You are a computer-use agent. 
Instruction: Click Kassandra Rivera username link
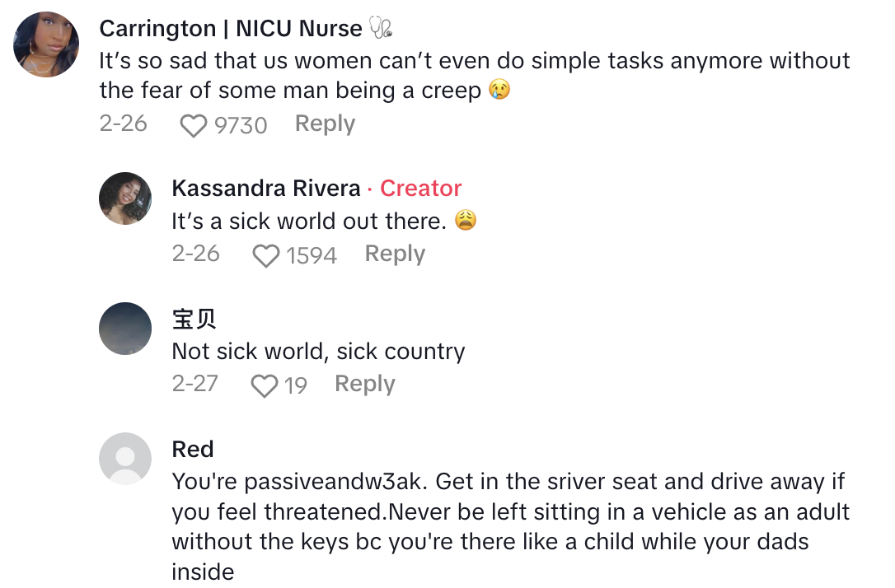pyautogui.click(x=266, y=189)
